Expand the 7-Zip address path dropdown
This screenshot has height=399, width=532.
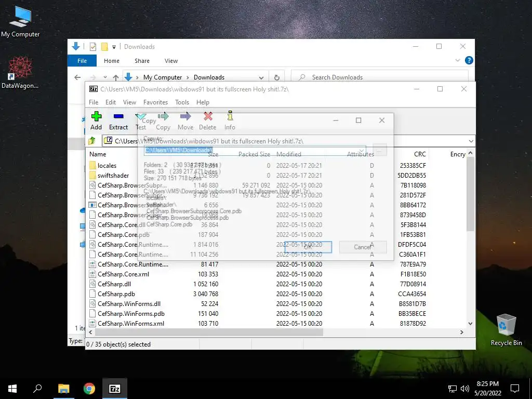click(471, 141)
